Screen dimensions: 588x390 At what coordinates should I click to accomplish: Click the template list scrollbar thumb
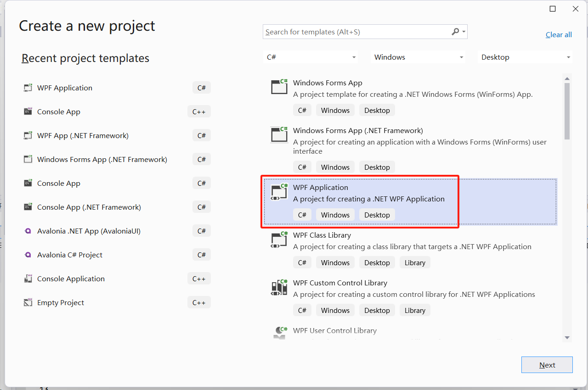coord(567,111)
